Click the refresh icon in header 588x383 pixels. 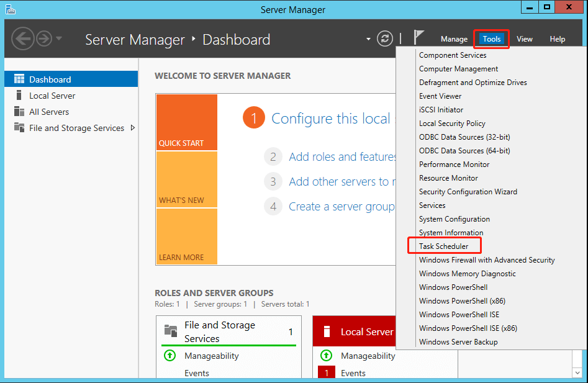386,38
